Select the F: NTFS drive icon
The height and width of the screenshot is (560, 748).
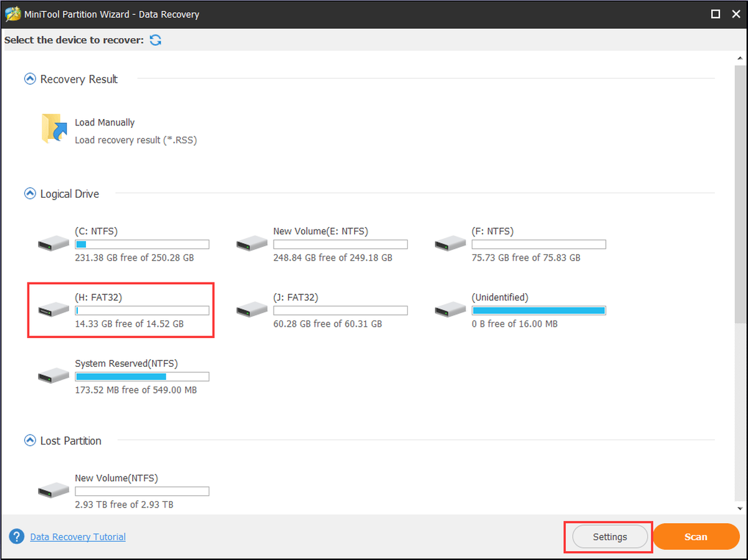point(451,244)
